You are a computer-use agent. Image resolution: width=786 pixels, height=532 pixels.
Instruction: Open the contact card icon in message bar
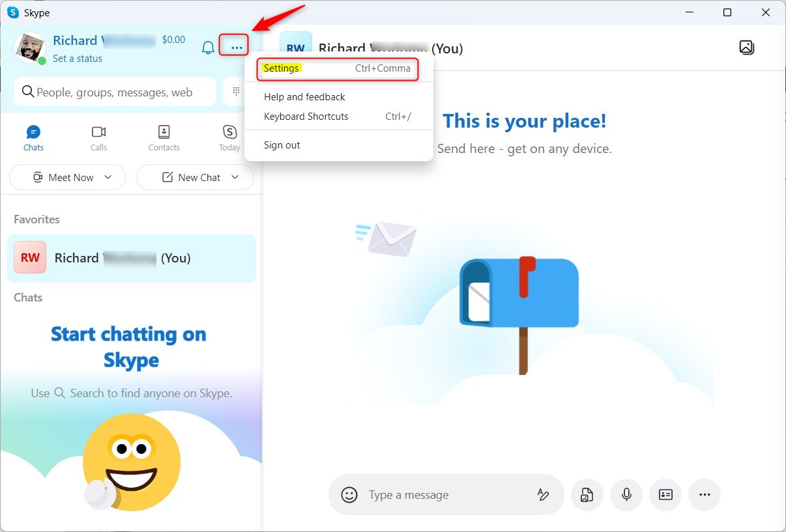[x=665, y=495]
